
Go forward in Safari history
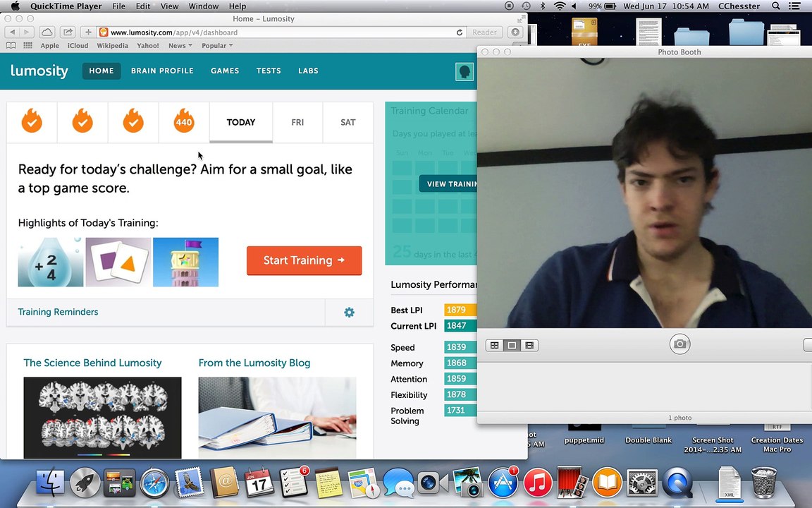click(26, 32)
